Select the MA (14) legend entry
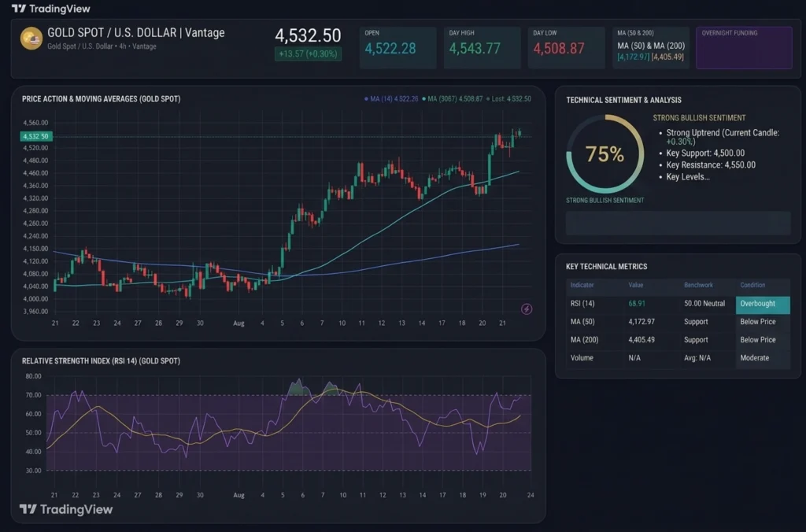 coord(391,98)
